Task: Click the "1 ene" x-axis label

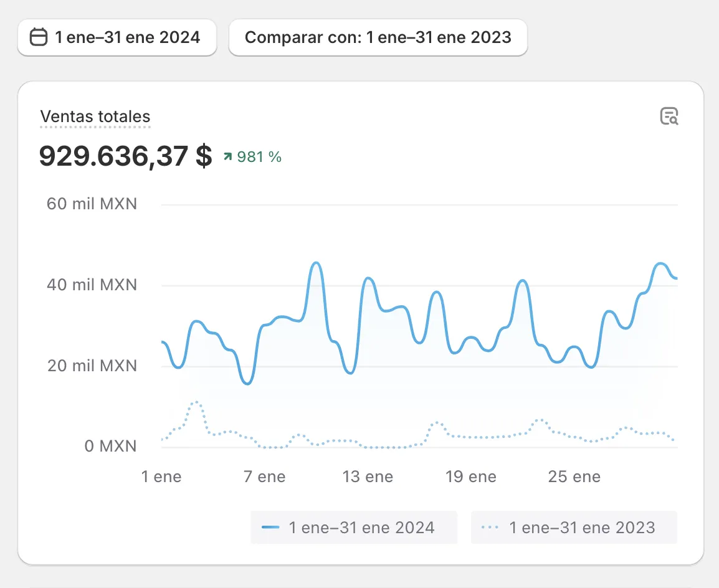Action: coord(161,477)
